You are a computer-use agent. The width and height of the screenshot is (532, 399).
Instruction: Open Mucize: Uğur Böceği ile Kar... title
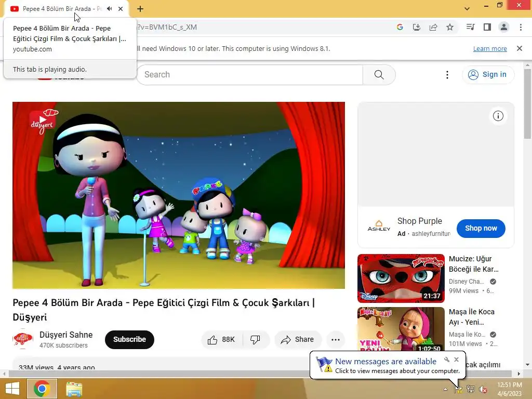tap(474, 264)
